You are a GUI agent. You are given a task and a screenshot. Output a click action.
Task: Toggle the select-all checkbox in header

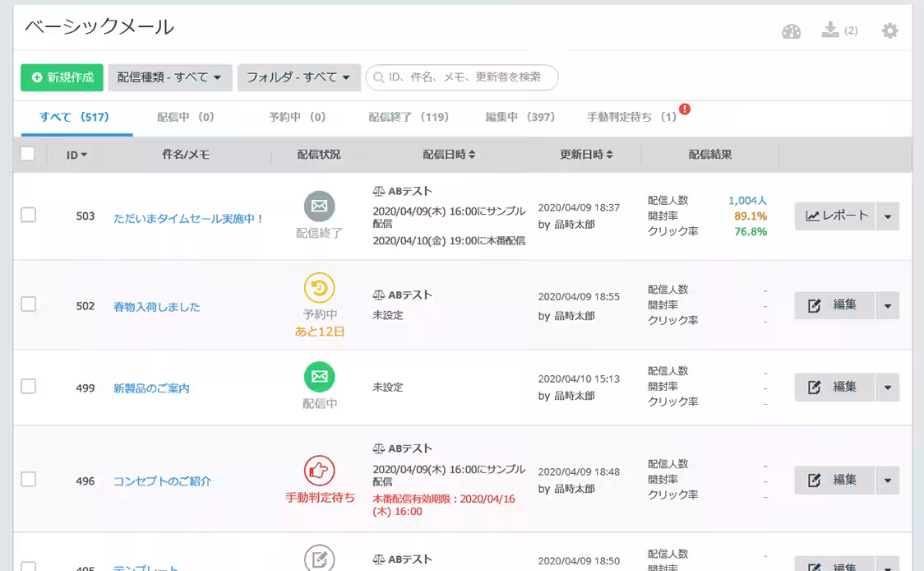(28, 153)
